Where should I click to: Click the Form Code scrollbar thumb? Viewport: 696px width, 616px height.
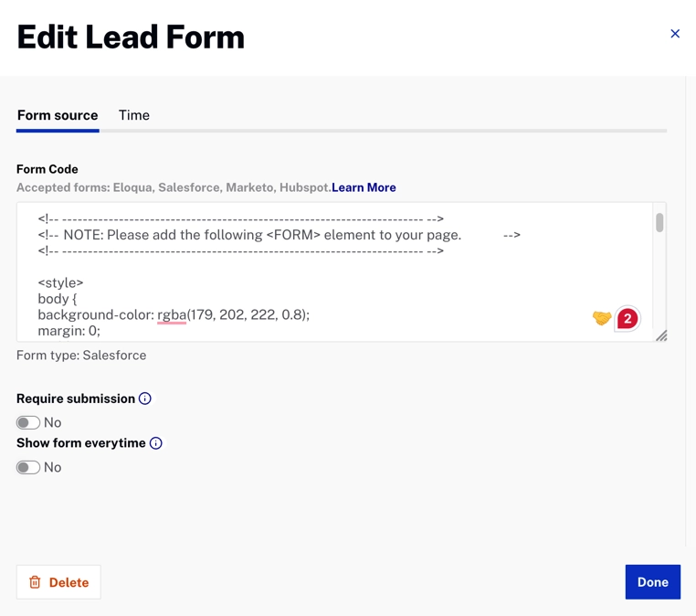click(659, 222)
